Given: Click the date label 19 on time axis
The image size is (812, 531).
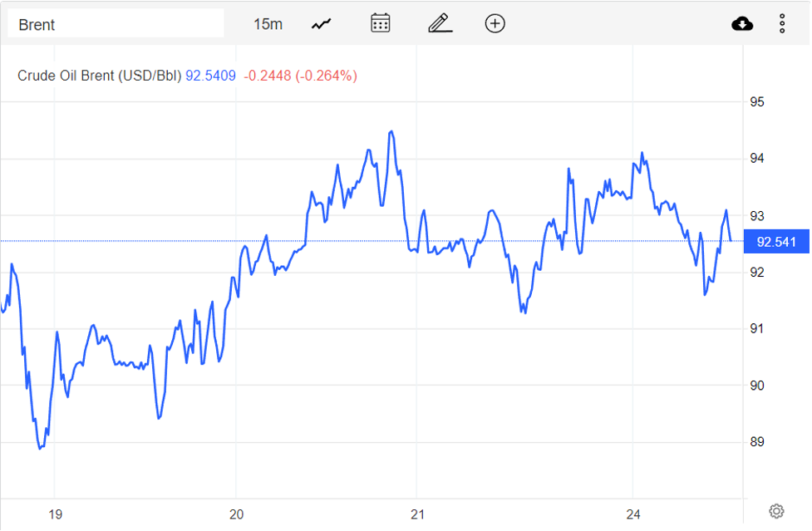Looking at the screenshot, I should point(54,514).
